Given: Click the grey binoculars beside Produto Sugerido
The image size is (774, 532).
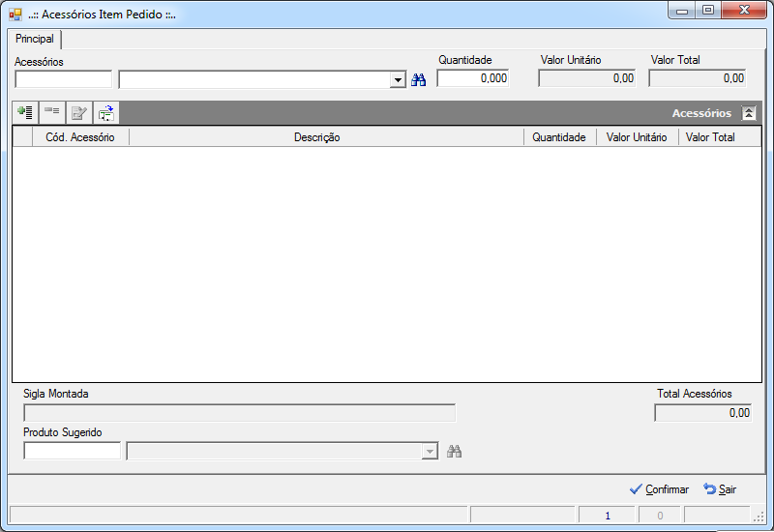Looking at the screenshot, I should (454, 451).
